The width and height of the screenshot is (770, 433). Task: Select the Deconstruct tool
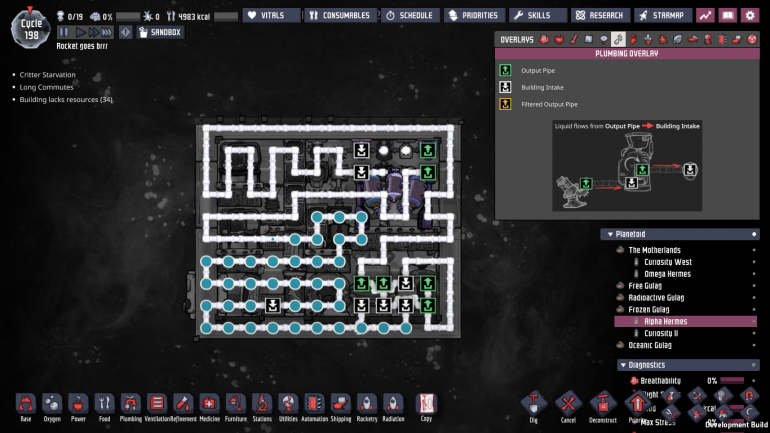603,407
